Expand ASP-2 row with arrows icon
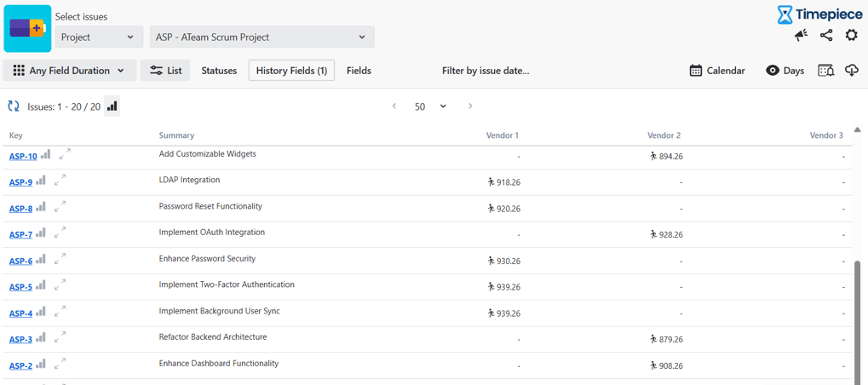 [x=60, y=364]
